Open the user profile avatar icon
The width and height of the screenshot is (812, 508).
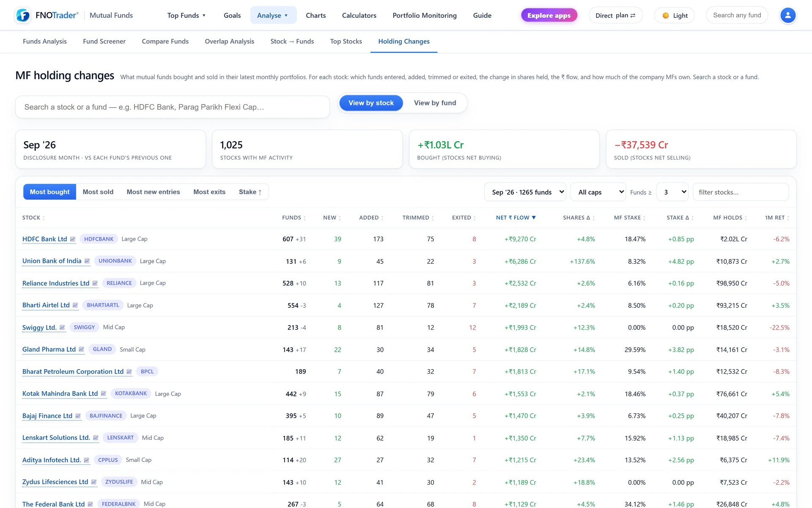click(787, 15)
